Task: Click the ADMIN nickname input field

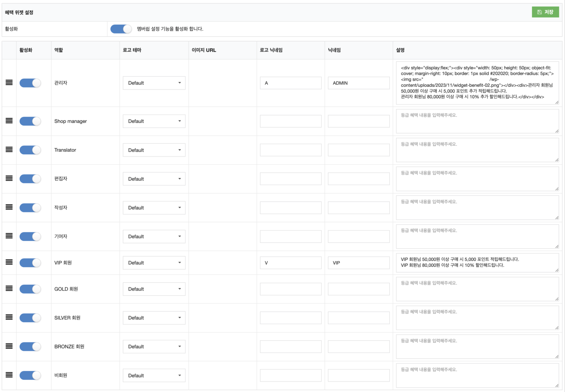Action: pyautogui.click(x=359, y=83)
